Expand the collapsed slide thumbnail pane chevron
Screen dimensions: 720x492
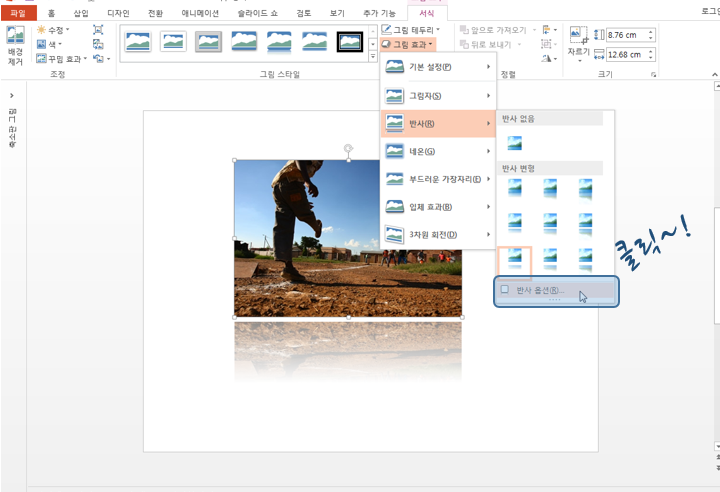12,96
